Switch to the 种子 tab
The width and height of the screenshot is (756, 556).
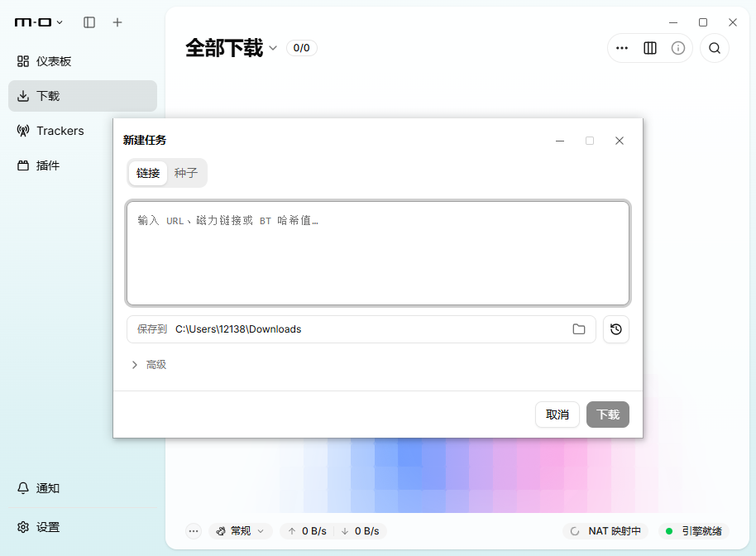tap(186, 173)
